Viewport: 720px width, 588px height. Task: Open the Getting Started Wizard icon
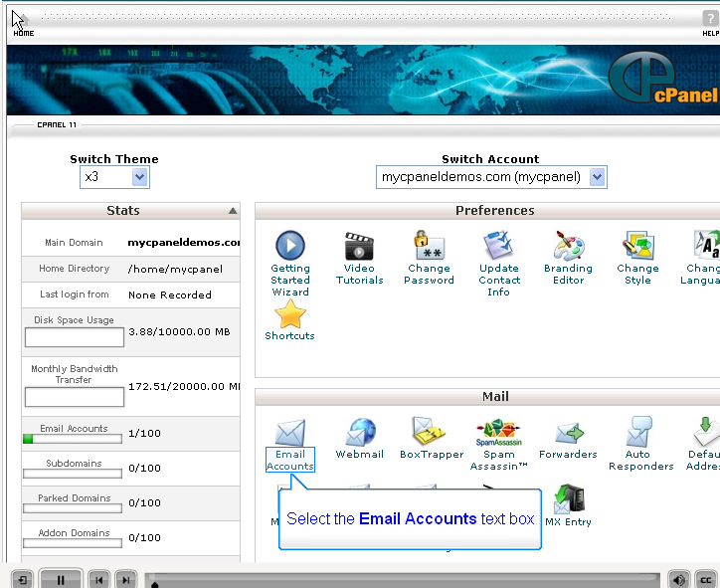tap(290, 245)
